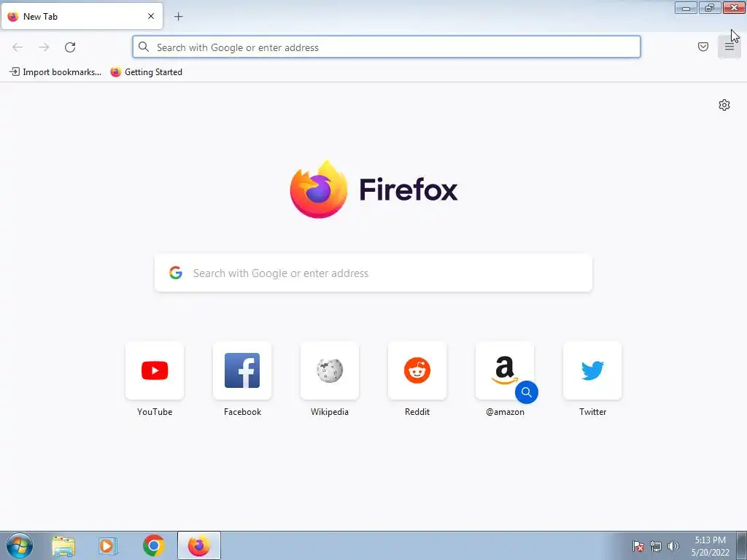747x560 pixels.
Task: Click the toolbar address bar field
Action: pyautogui.click(x=387, y=47)
